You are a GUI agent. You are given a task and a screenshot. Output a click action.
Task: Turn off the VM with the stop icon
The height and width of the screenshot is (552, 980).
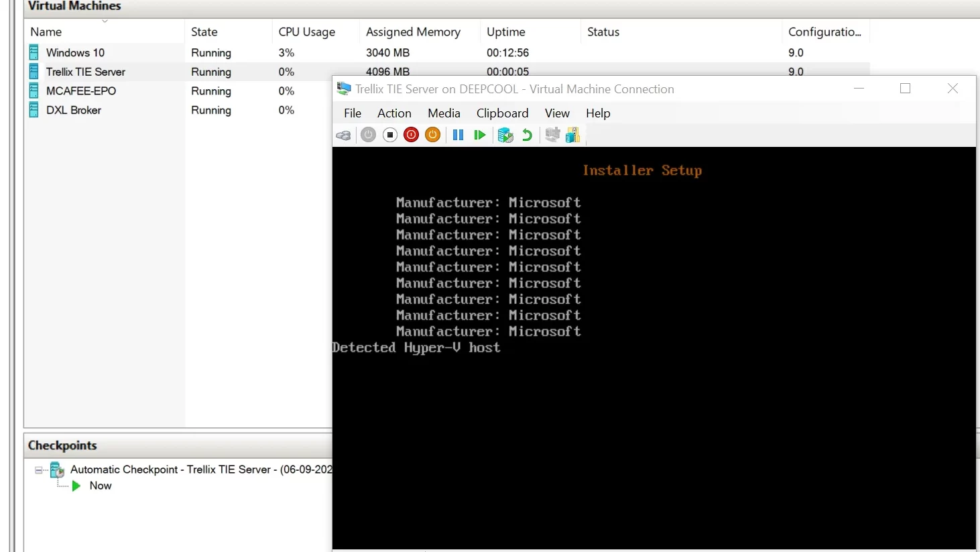pos(390,135)
